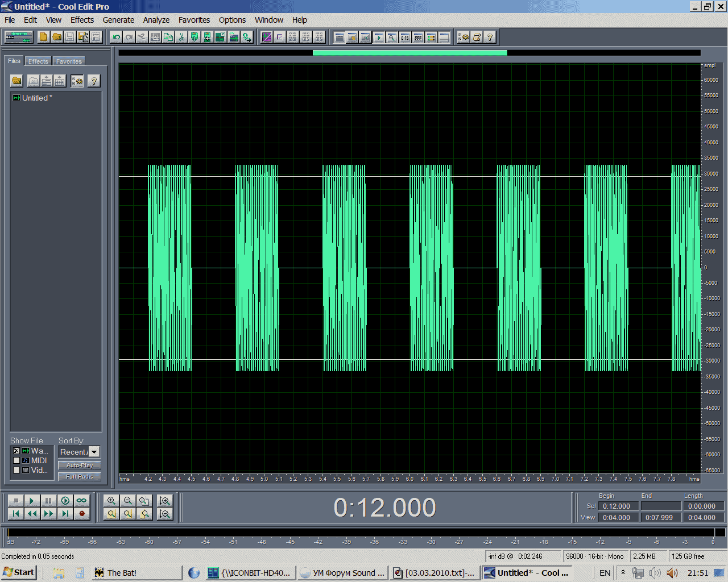Toggle the level meters toolbar icon
The width and height of the screenshot is (728, 582).
[431, 37]
